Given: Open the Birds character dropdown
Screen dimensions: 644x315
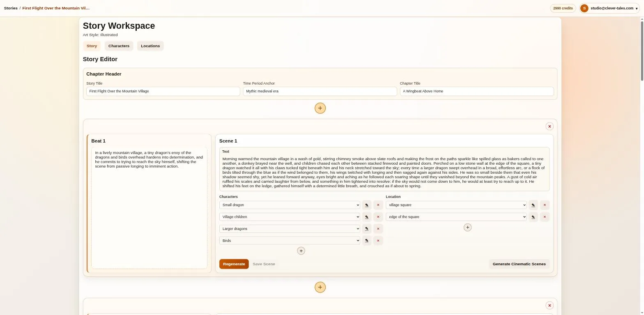Looking at the screenshot, I should pyautogui.click(x=290, y=241).
